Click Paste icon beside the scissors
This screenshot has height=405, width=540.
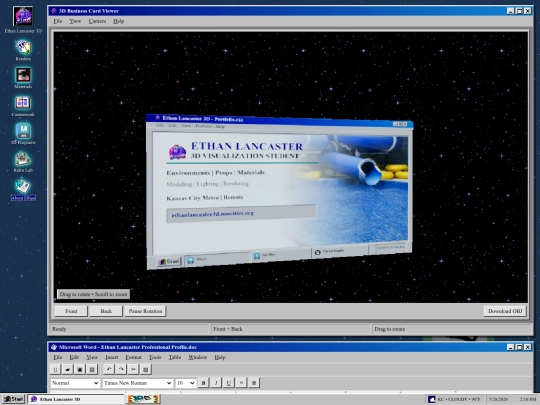[146, 370]
